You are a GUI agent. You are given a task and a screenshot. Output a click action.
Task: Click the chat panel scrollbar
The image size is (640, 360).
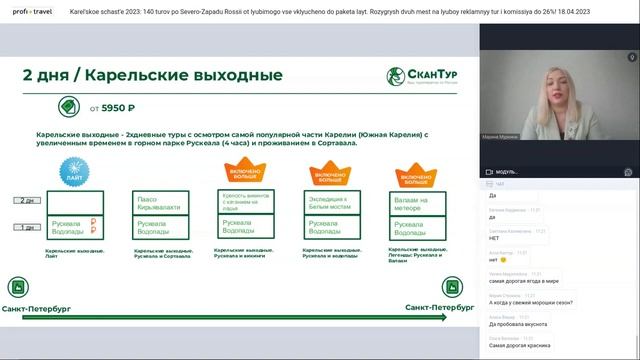(637, 346)
